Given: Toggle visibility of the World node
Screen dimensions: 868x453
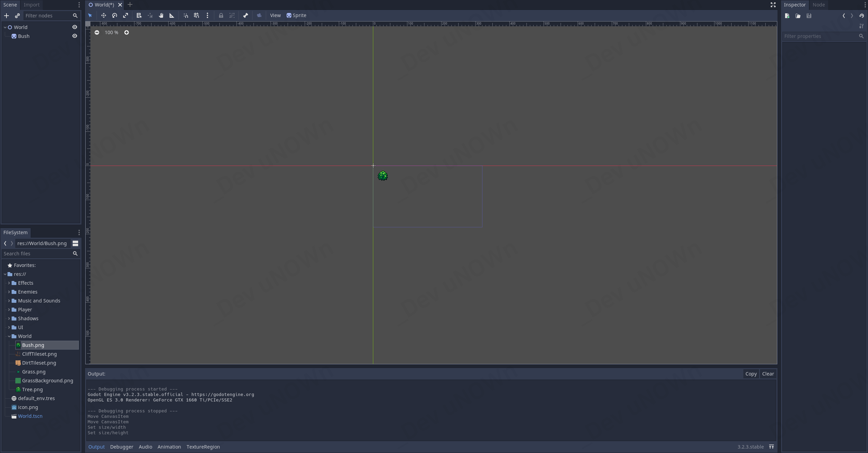Looking at the screenshot, I should click(x=75, y=27).
